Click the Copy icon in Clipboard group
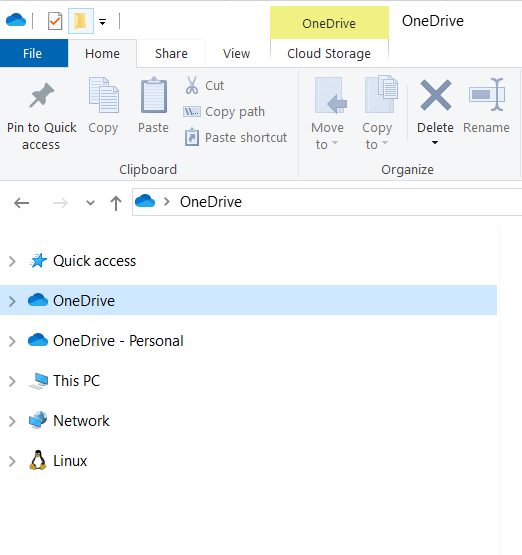522x555 pixels. 103,95
